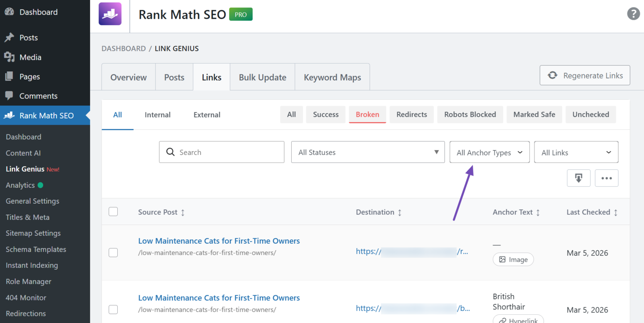Click the PRO badge
644x323 pixels.
tap(241, 14)
